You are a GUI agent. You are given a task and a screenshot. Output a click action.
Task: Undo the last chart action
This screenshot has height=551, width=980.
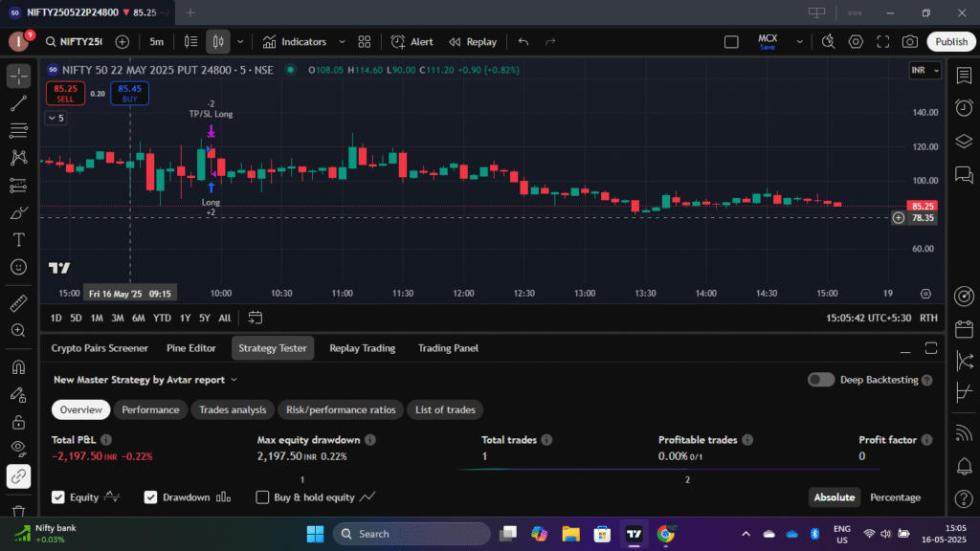(523, 42)
